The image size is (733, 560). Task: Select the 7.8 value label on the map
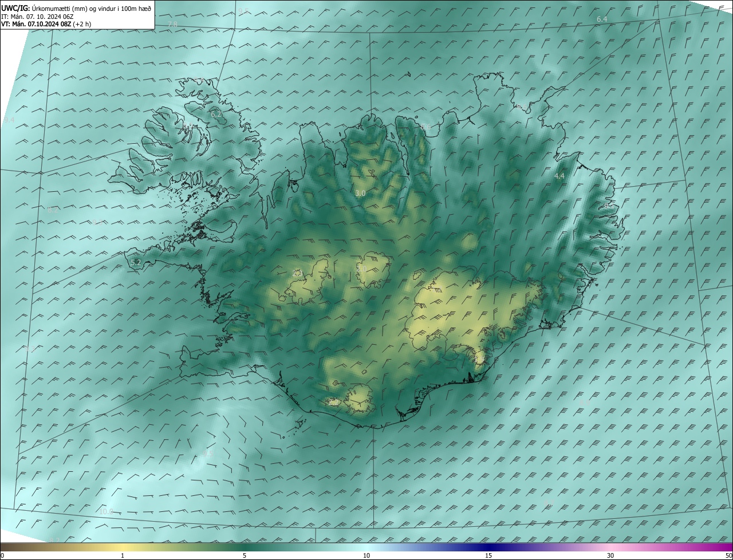tap(172, 24)
